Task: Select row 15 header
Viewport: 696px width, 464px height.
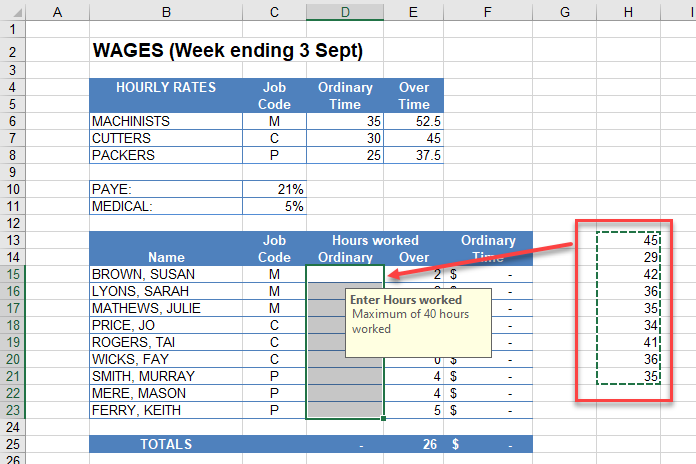Action: 12,274
